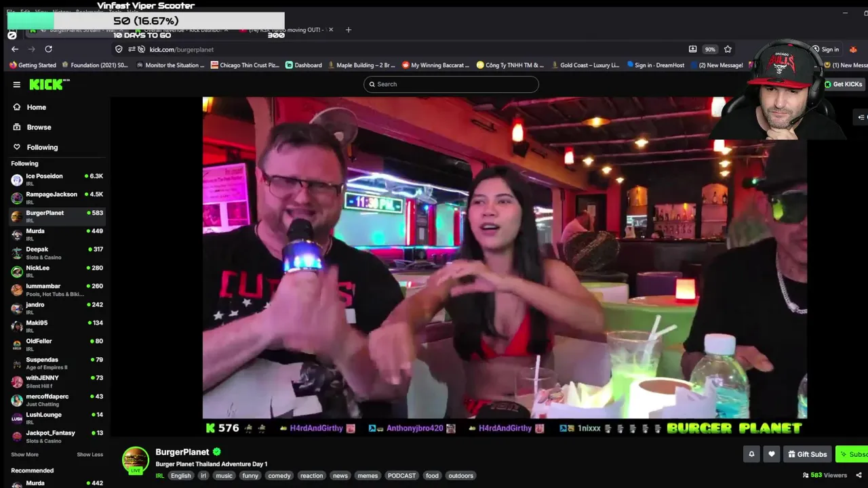Open the Maple Building bookmark

click(361, 65)
